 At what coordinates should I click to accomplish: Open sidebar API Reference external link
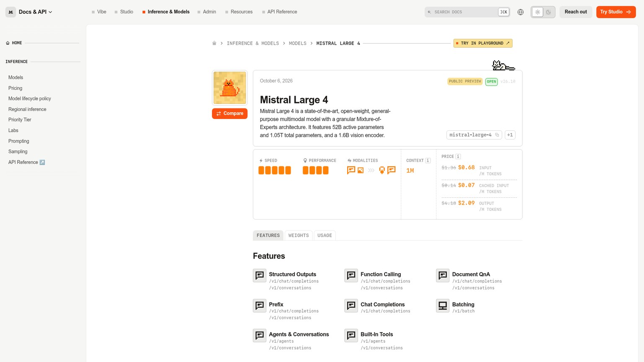click(26, 162)
